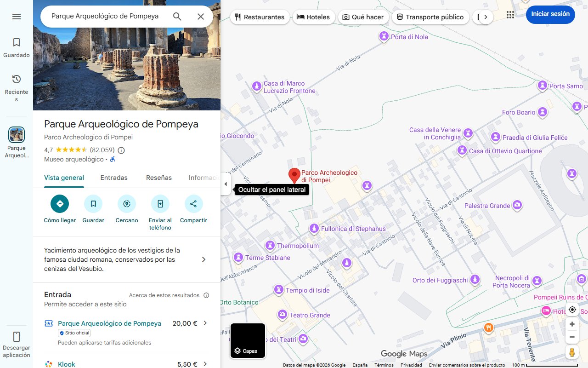
Task: Open the wheelchair accessibility details
Action: 112,160
